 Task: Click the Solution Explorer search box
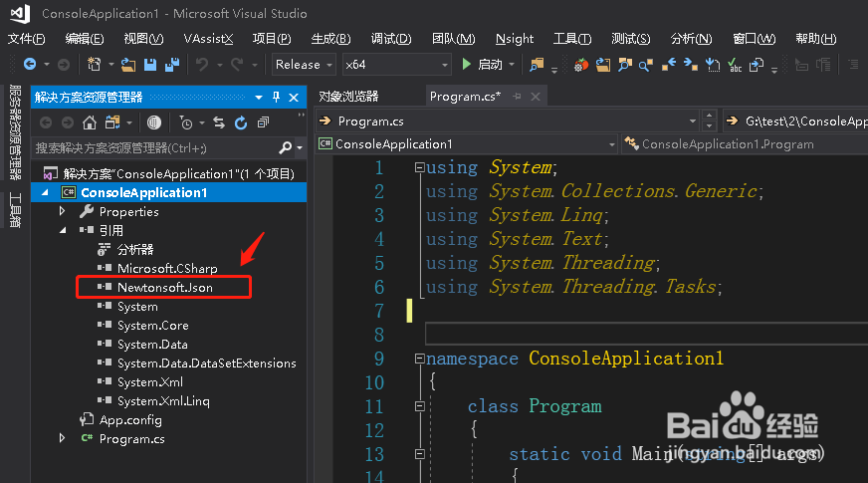click(154, 147)
